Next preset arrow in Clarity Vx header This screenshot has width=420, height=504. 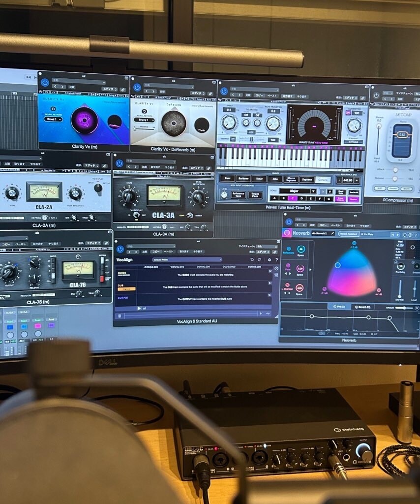point(62,87)
